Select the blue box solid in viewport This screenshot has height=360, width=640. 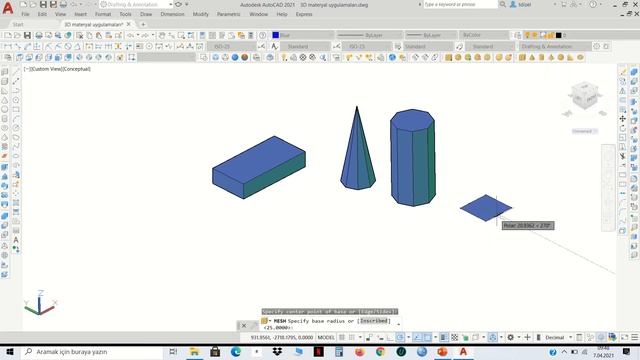click(259, 167)
